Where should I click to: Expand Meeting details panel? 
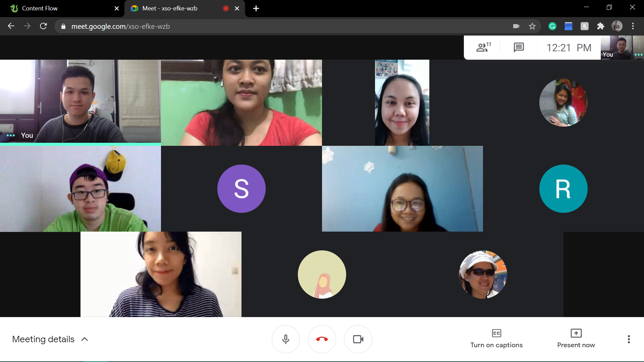(50, 339)
